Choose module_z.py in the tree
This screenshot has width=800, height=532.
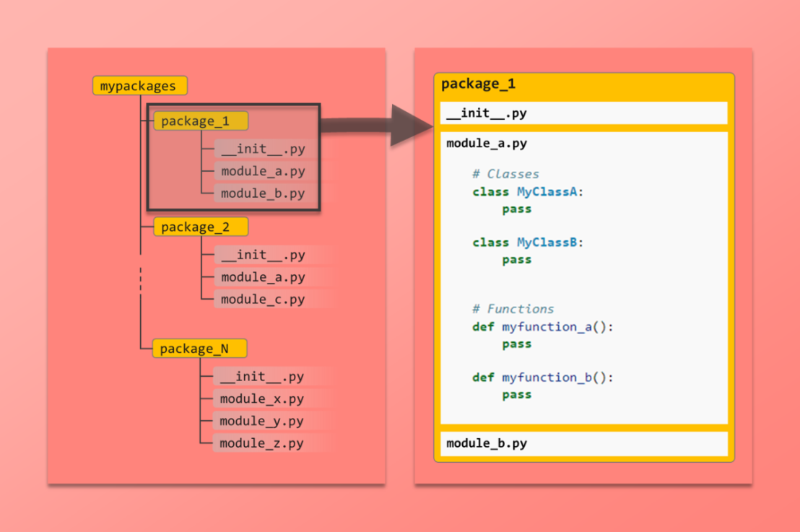point(261,443)
